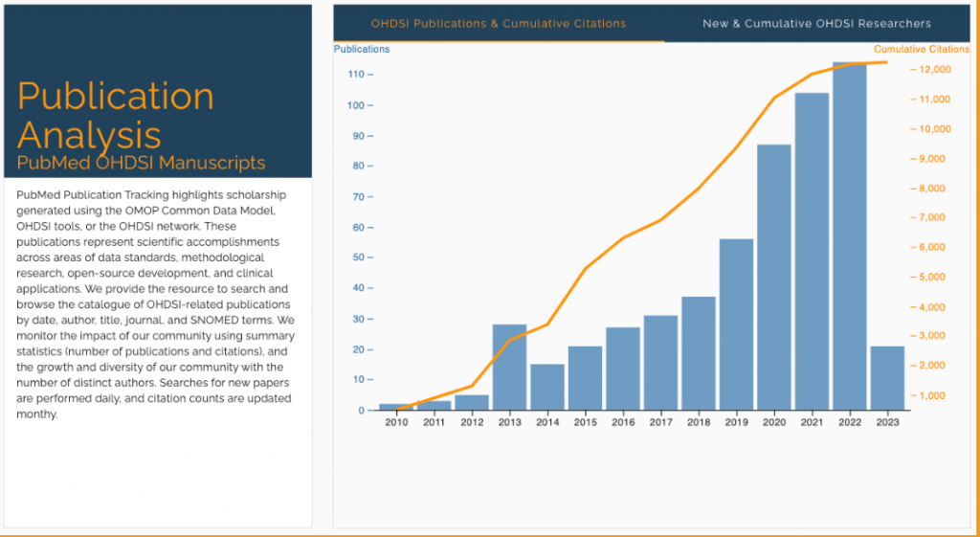Click the 2023 publications bar

point(887,378)
